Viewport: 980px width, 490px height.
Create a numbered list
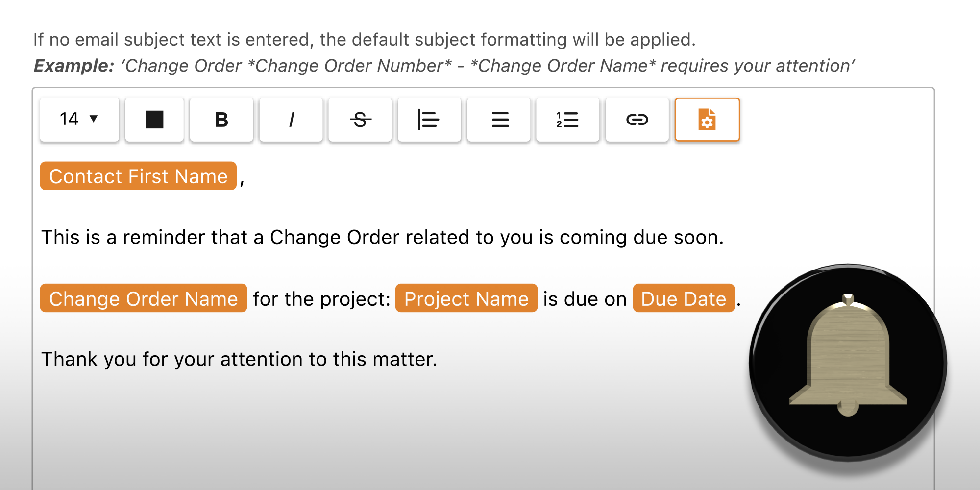[x=567, y=119]
